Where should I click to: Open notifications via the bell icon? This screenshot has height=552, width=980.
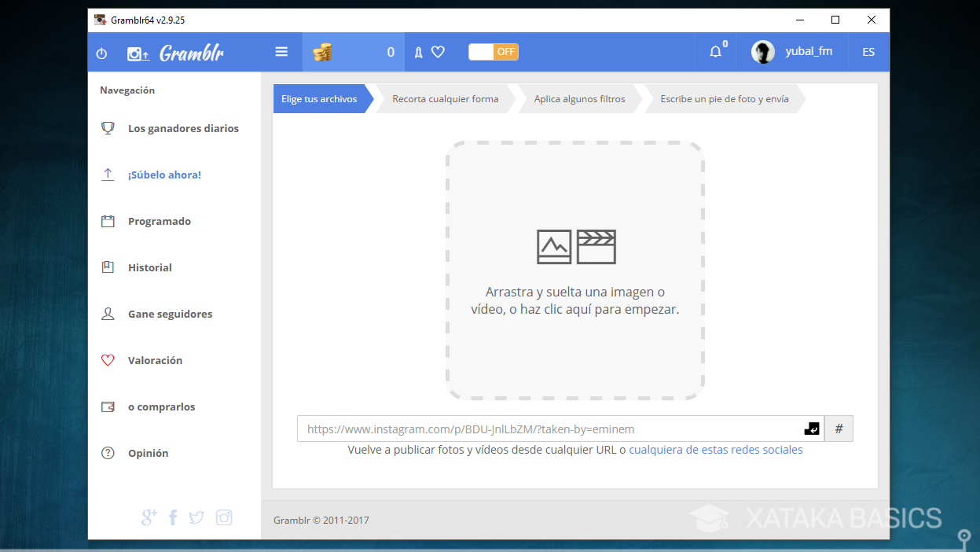pyautogui.click(x=715, y=51)
